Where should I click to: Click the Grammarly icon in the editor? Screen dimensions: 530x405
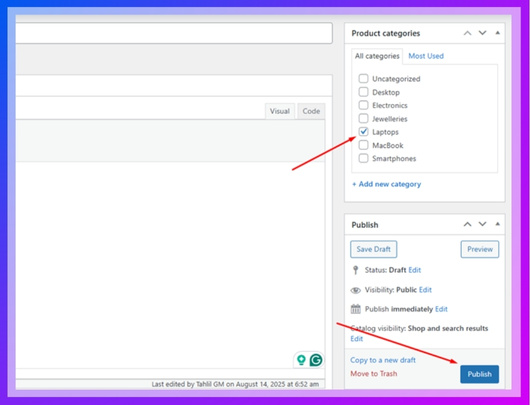coord(316,360)
